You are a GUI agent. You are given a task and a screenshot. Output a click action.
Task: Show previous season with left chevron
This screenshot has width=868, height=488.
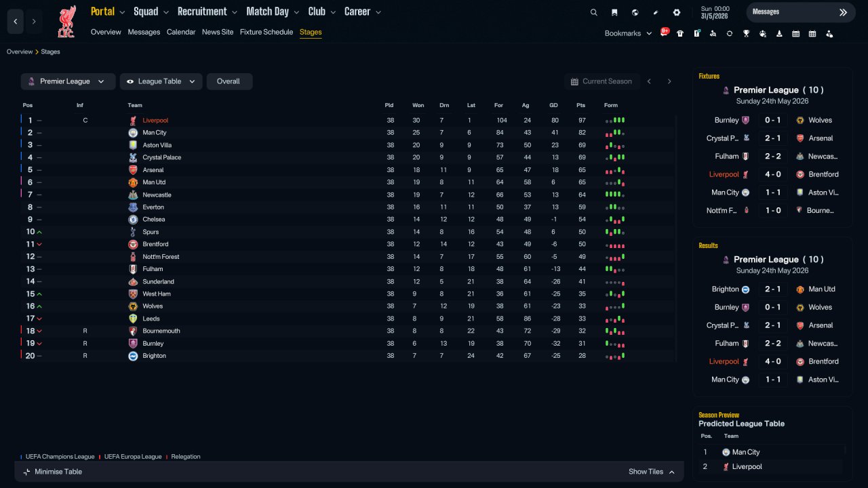tap(649, 81)
